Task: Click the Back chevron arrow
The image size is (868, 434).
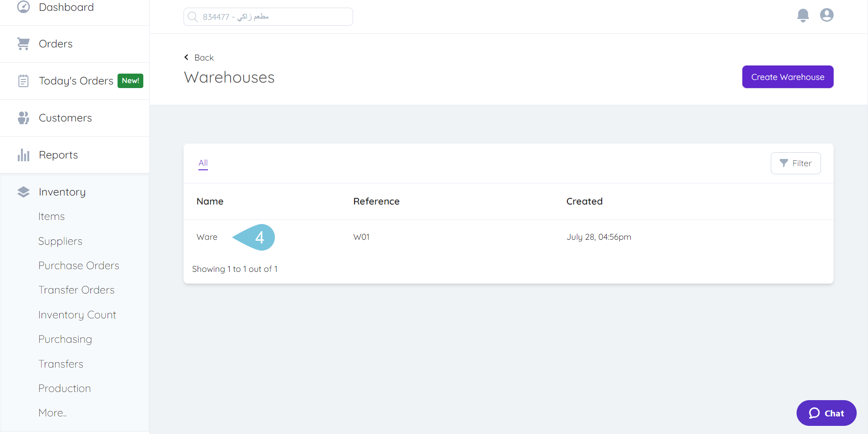Action: pyautogui.click(x=186, y=57)
